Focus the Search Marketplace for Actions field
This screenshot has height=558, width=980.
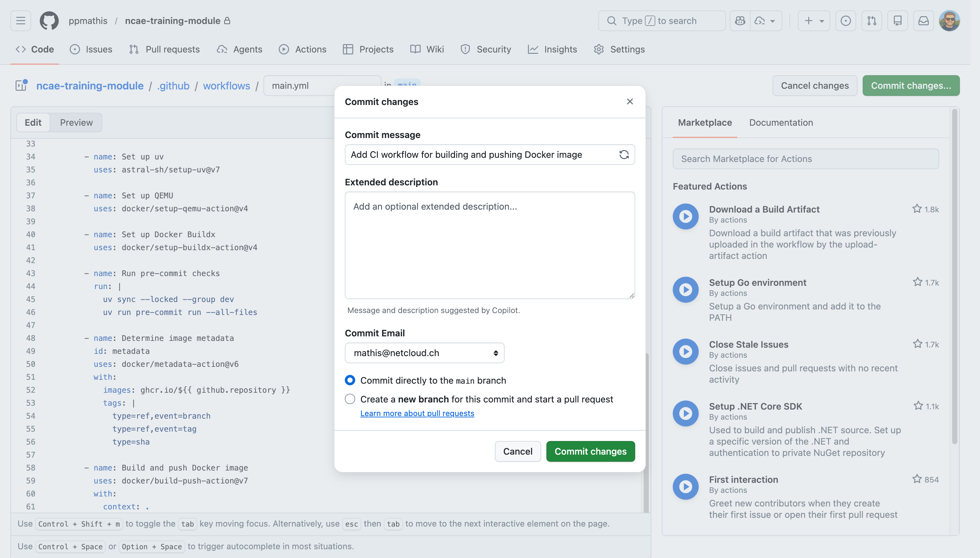click(x=806, y=159)
